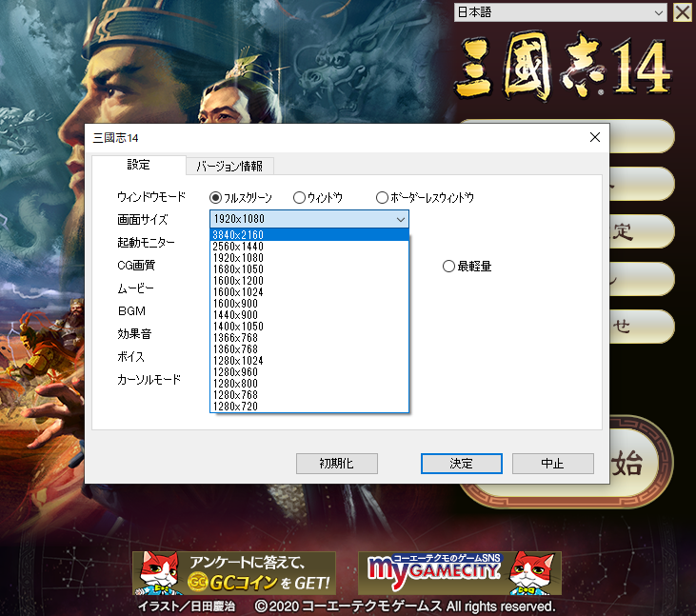The width and height of the screenshot is (696, 616).
Task: Click the 初期化 reset button
Action: tap(337, 464)
